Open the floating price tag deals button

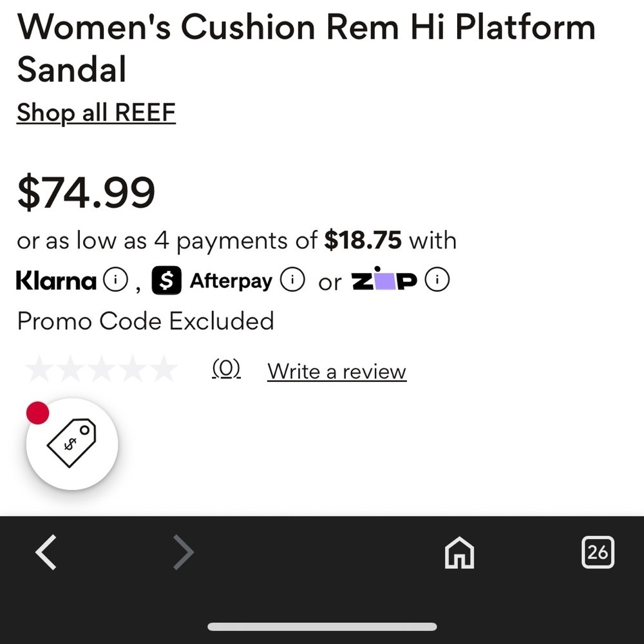[x=72, y=444]
